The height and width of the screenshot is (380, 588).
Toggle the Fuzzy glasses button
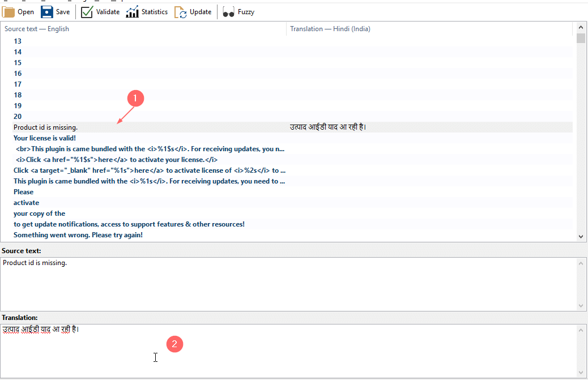click(229, 12)
